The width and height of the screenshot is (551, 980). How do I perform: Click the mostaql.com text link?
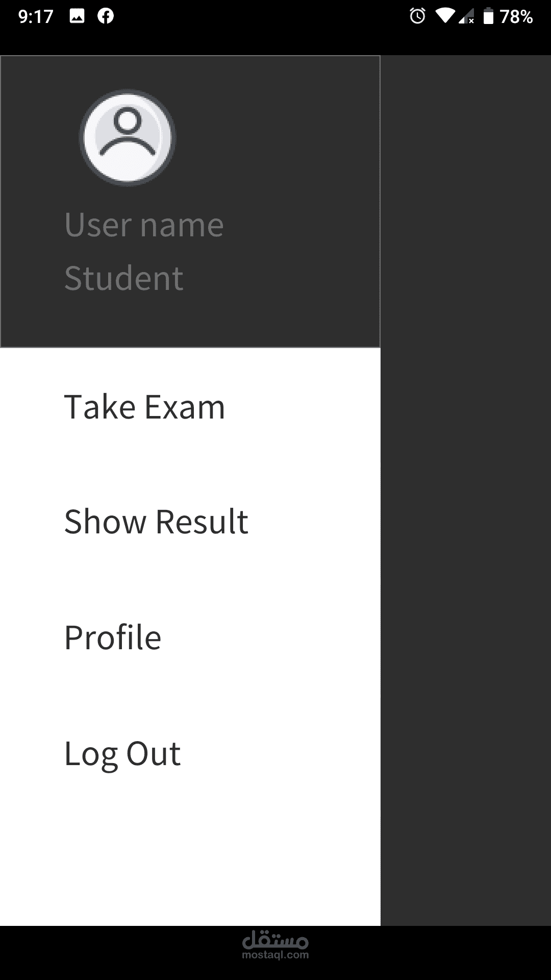pyautogui.click(x=275, y=955)
